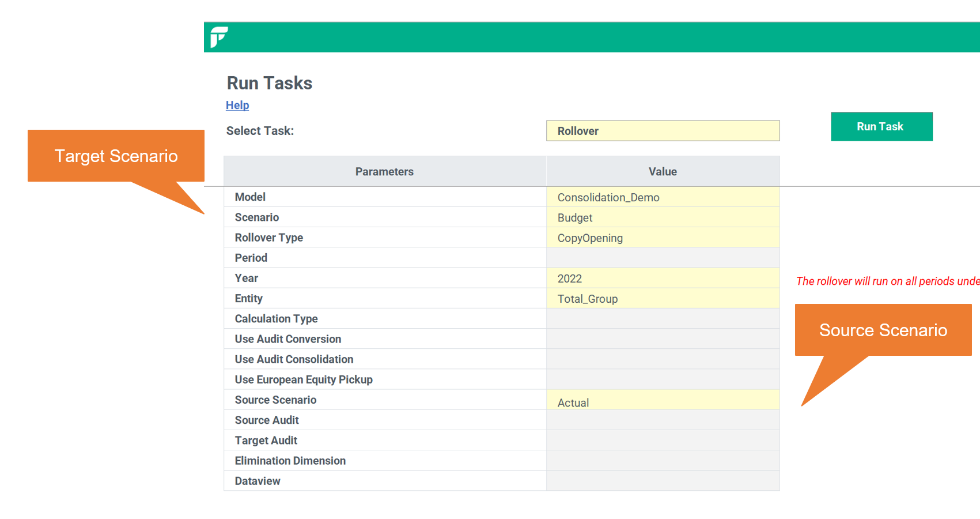Click the Dataview parameter label

(258, 481)
